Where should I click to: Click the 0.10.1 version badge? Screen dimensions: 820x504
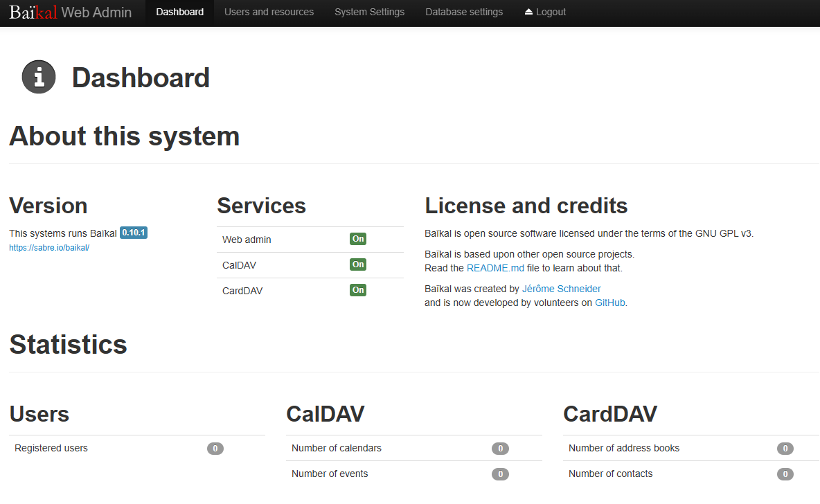click(134, 233)
